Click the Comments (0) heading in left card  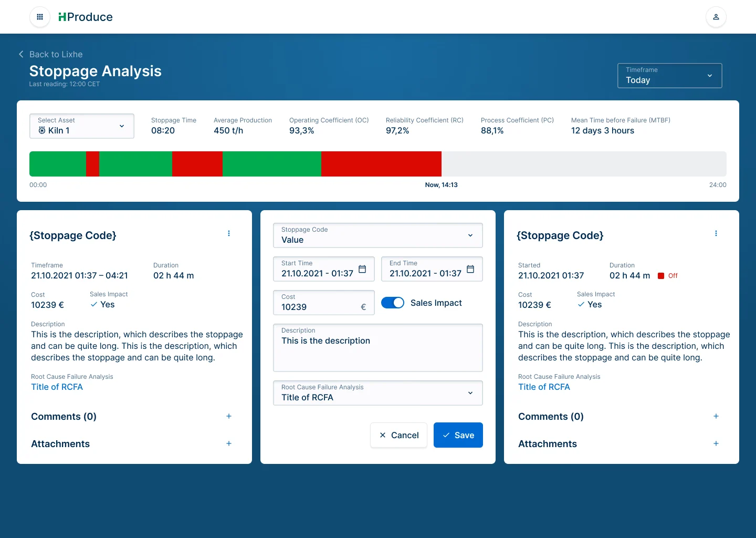click(64, 417)
